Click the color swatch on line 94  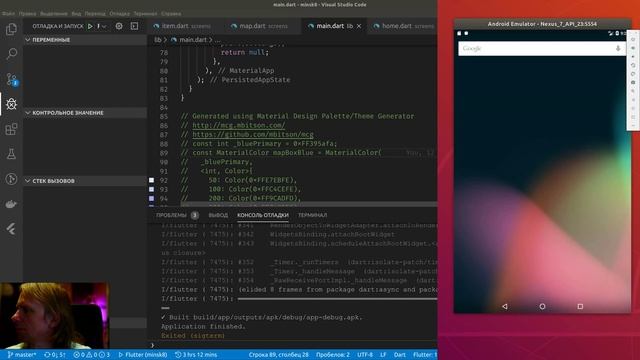click(151, 198)
